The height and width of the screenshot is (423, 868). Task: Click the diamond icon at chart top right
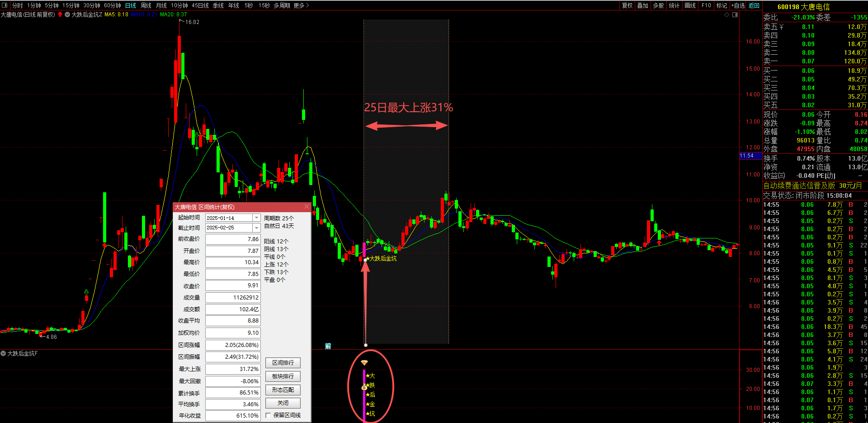[727, 15]
